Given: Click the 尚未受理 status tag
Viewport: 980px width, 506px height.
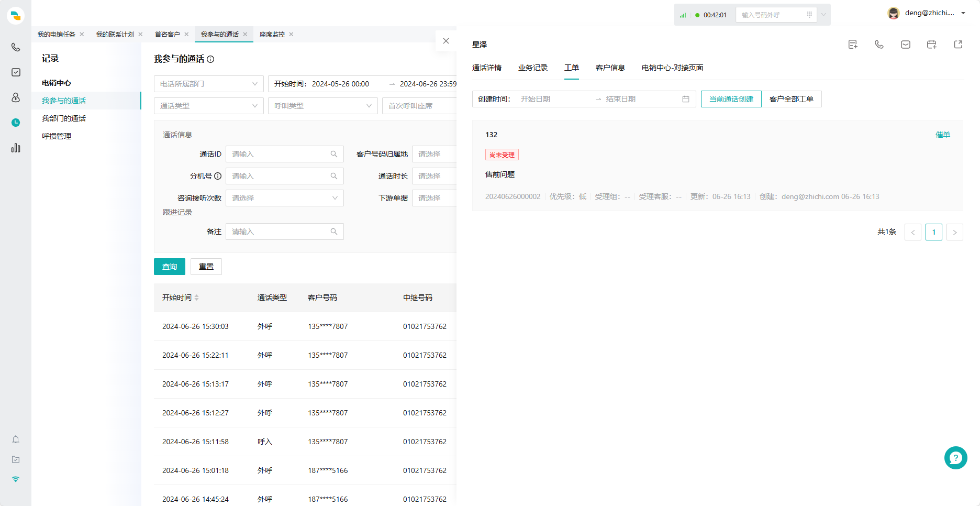Looking at the screenshot, I should (502, 155).
